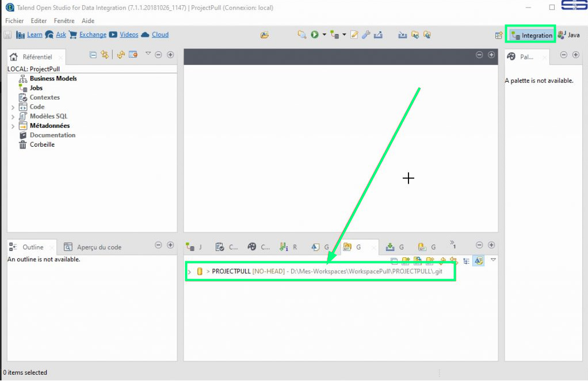
Task: Open the Videos link
Action: (x=129, y=35)
